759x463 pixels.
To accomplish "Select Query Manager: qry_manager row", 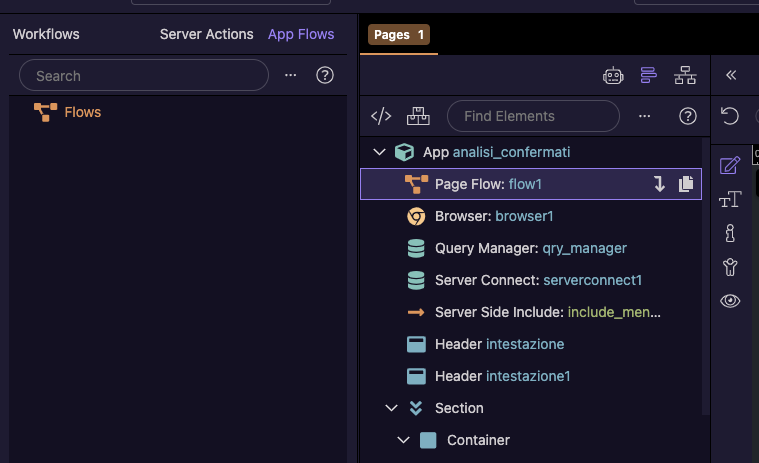I will point(531,248).
